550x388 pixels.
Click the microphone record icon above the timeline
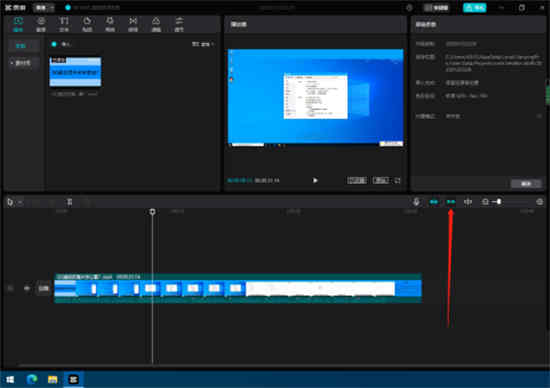[x=416, y=202]
